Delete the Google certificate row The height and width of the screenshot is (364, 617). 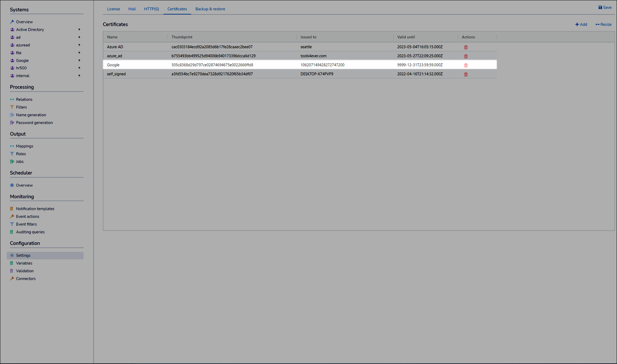pyautogui.click(x=466, y=65)
